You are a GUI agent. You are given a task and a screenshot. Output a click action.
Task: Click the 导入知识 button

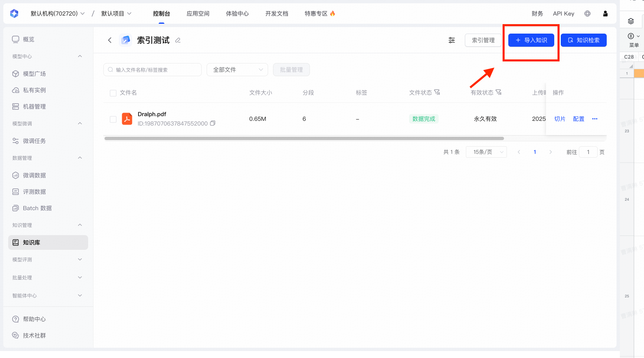pyautogui.click(x=531, y=40)
